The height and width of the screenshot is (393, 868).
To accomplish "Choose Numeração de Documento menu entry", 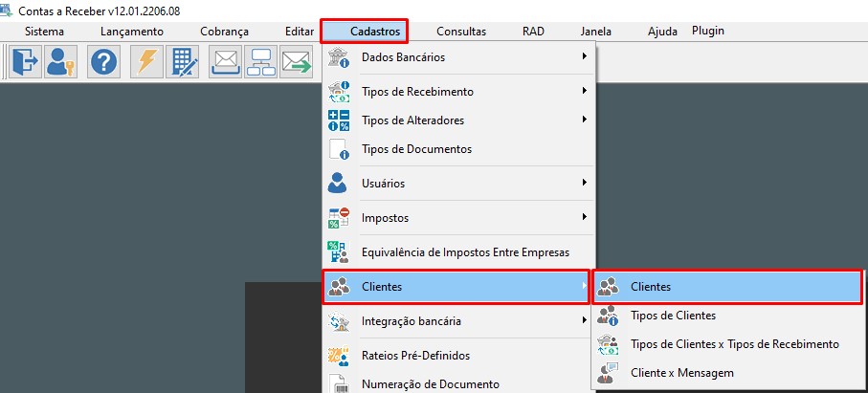I will coord(457,383).
